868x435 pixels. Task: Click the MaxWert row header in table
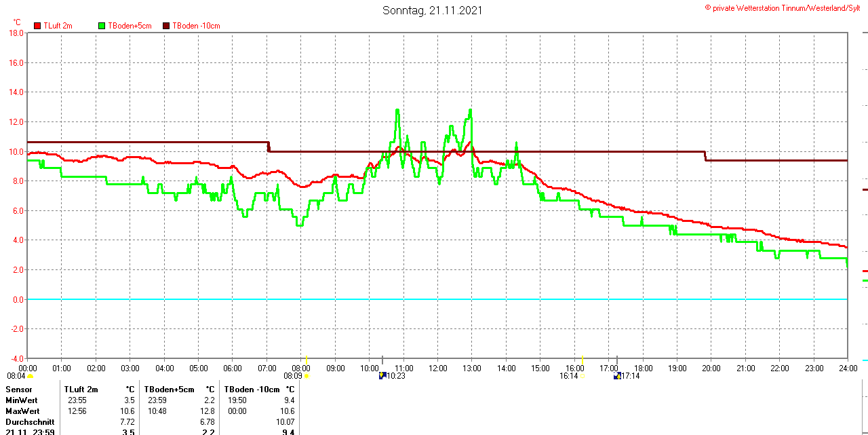pos(22,411)
